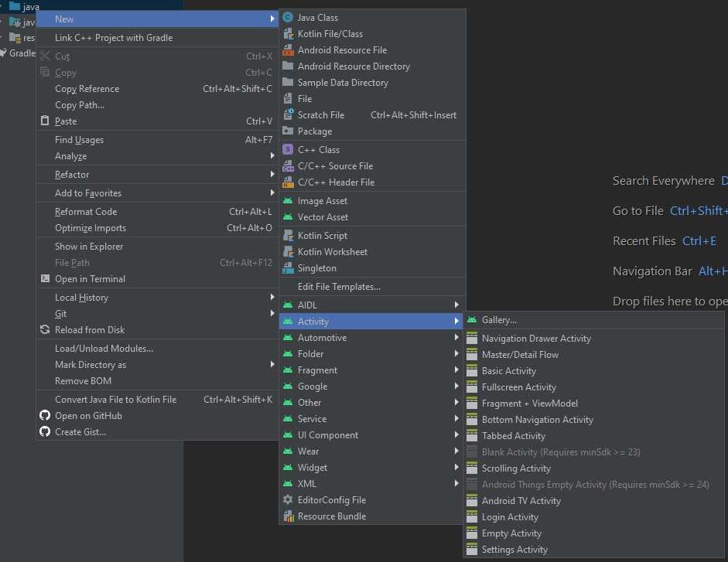Expand the Fragment submenu arrow
The width and height of the screenshot is (728, 562).
[456, 370]
